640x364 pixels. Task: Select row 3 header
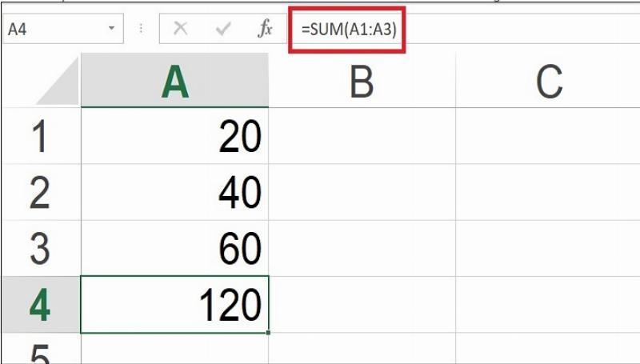click(x=41, y=248)
